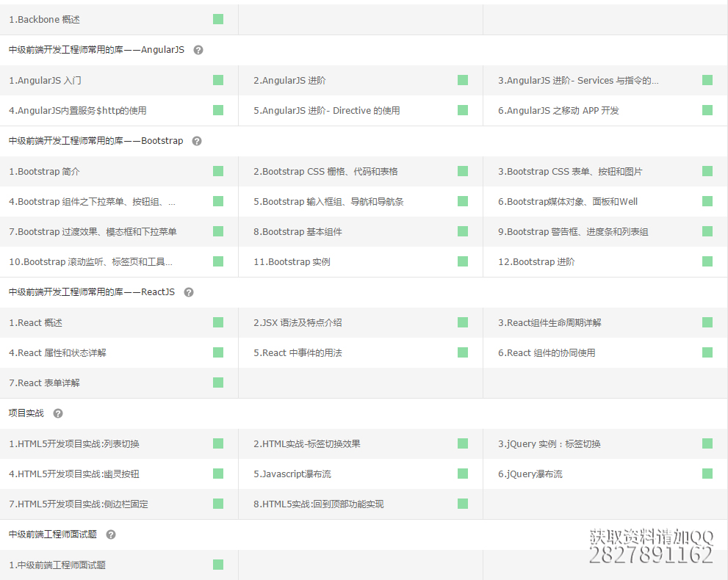This screenshot has width=728, height=580.
Task: Open lesson 2.AngularJS 进阶
Action: 289,81
